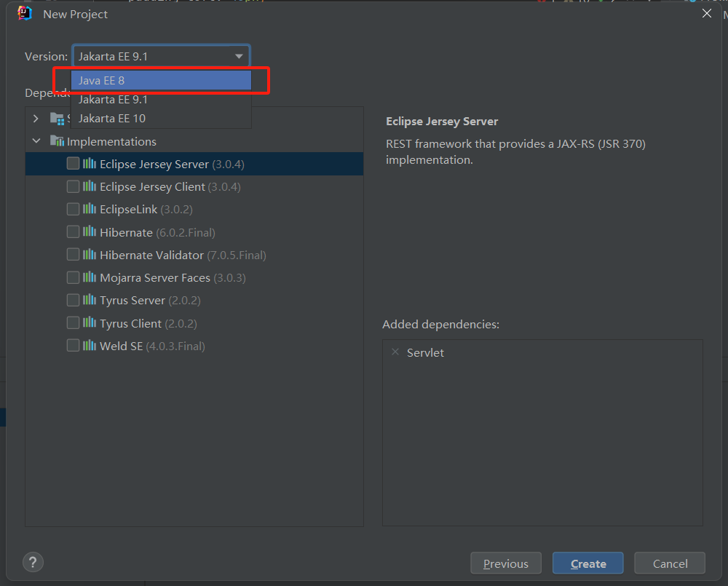Click the 'Version:' label
The image size is (728, 586).
pyautogui.click(x=46, y=56)
